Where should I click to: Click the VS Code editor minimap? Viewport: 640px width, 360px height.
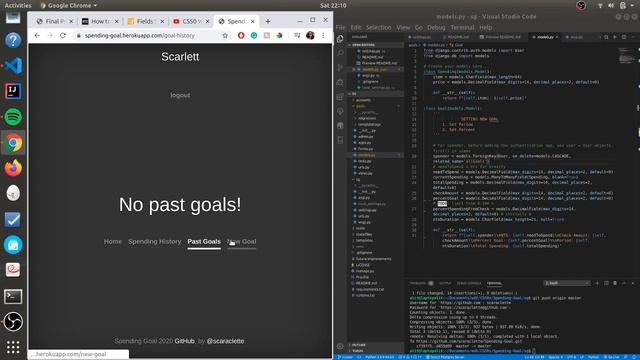[x=627, y=56]
